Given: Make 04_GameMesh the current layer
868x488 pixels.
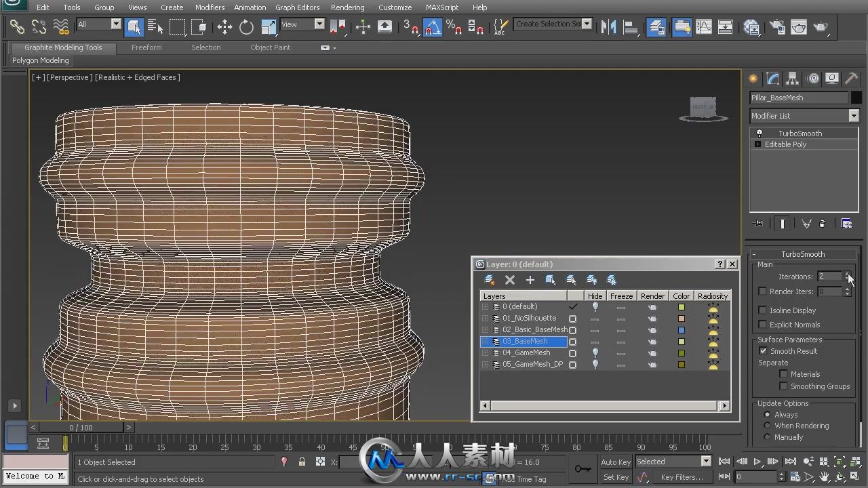Looking at the screenshot, I should click(x=573, y=353).
